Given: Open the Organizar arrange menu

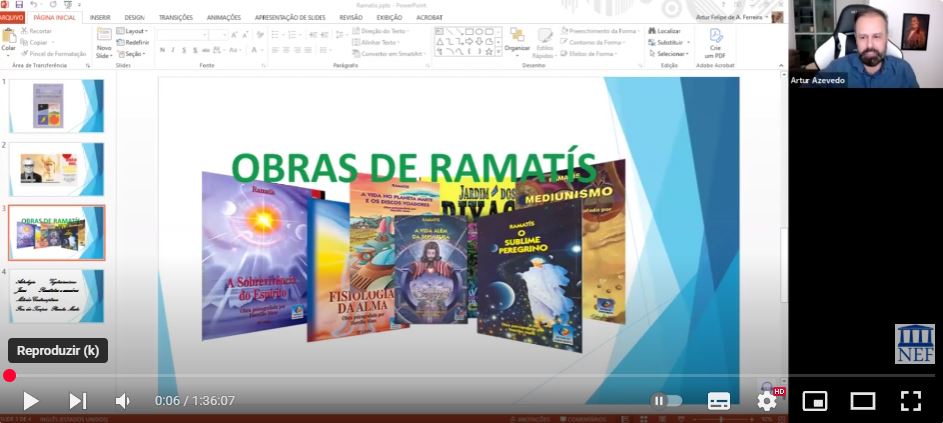Looking at the screenshot, I should (x=517, y=41).
